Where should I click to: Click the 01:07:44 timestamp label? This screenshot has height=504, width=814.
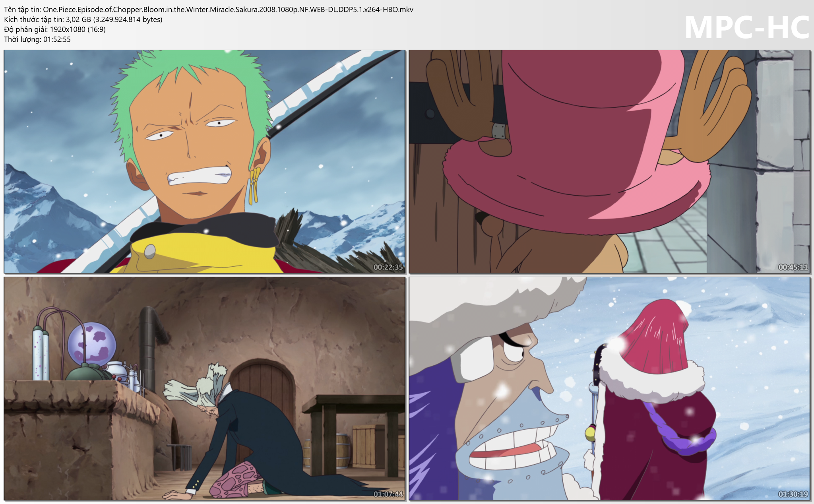click(388, 494)
